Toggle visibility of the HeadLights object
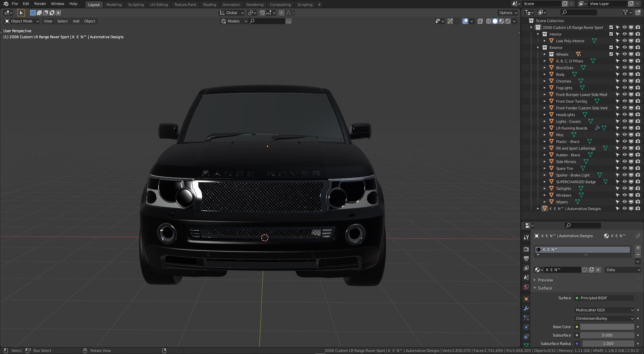The width and height of the screenshot is (644, 354). point(625,114)
